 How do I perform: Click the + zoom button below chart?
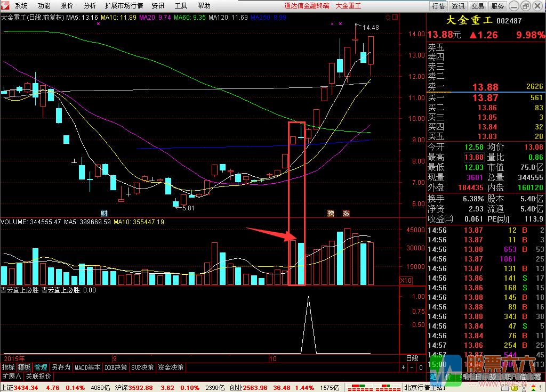pos(403,367)
